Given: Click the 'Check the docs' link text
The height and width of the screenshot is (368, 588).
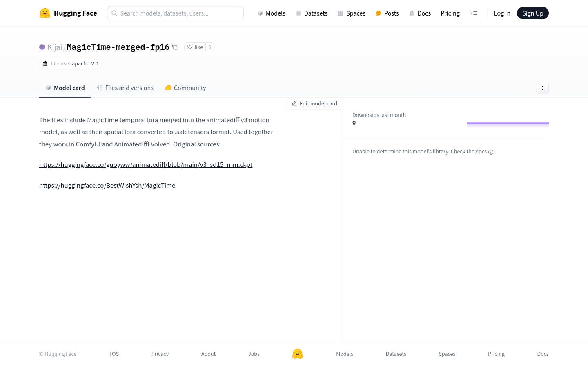Looking at the screenshot, I should [x=468, y=151].
